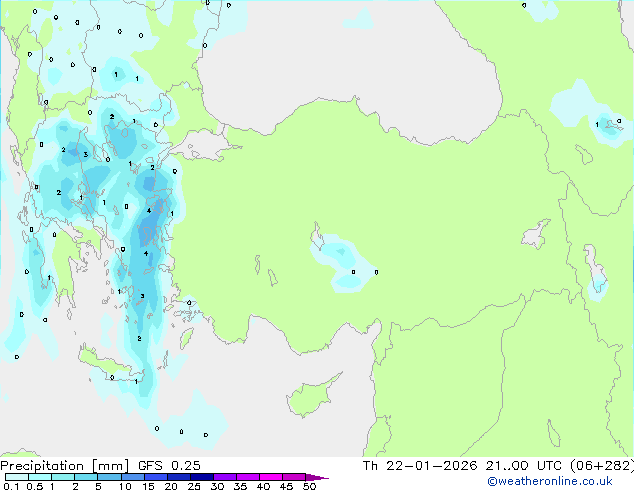Click the above-50 mm arrow tip of legend
This screenshot has width=634, height=490.
(x=317, y=477)
